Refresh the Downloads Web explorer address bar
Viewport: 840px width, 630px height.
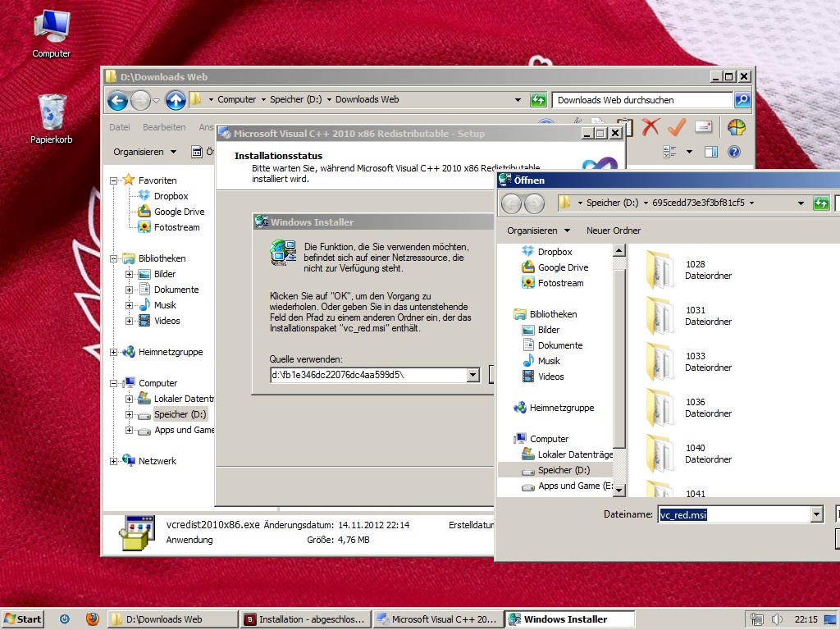(x=538, y=99)
